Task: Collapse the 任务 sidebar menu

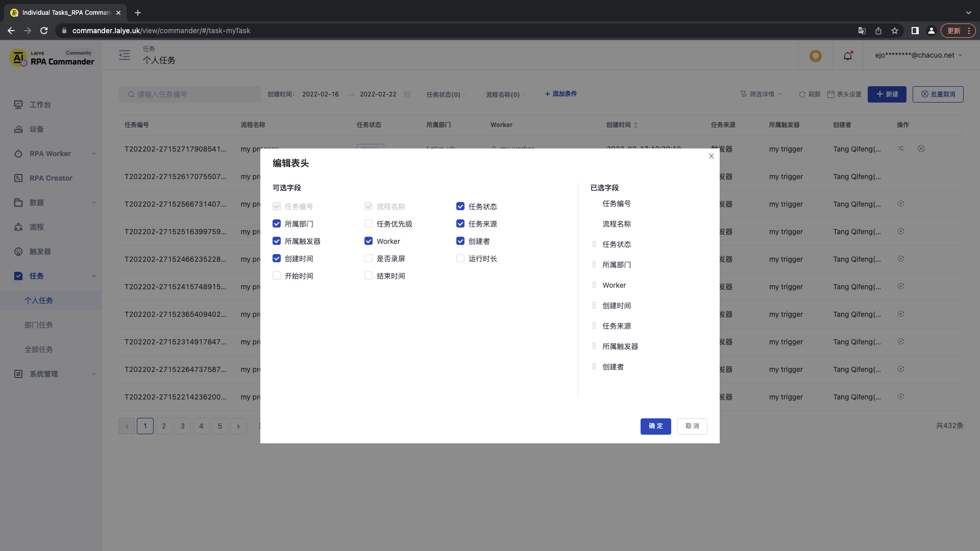Action: click(x=51, y=276)
